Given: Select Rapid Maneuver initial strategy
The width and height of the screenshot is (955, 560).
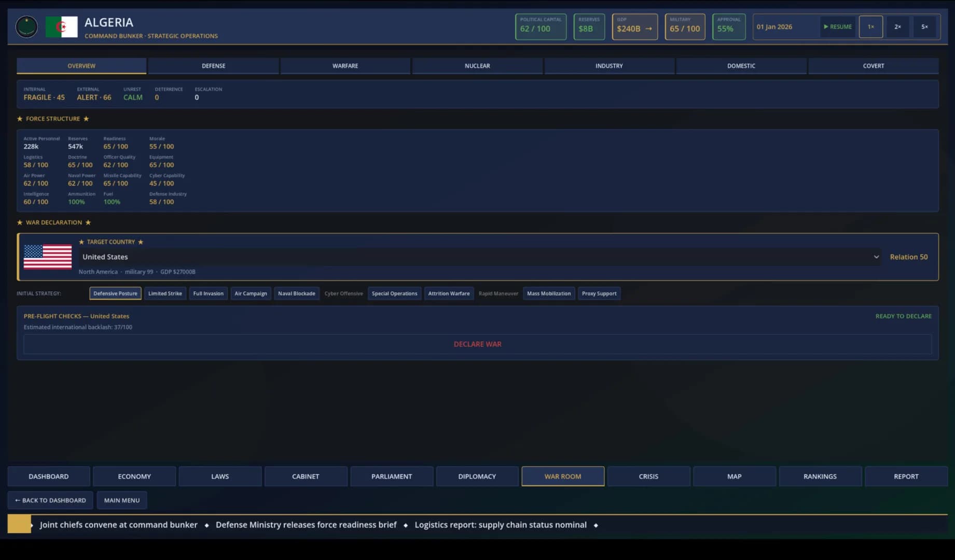Looking at the screenshot, I should tap(498, 293).
